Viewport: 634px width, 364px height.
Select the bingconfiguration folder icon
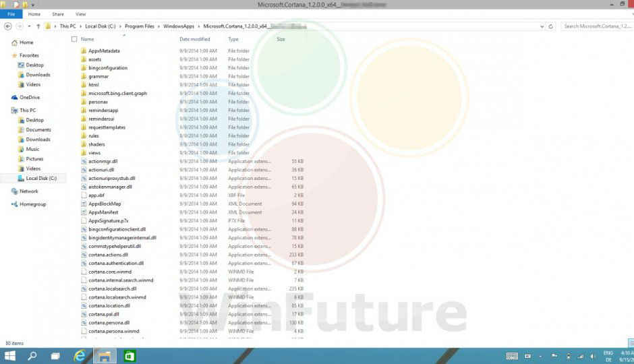coord(84,68)
